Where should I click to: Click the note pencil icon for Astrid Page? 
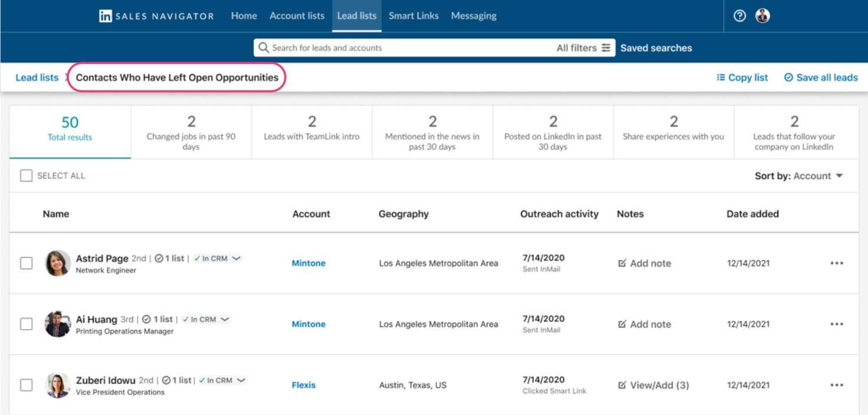pos(622,264)
